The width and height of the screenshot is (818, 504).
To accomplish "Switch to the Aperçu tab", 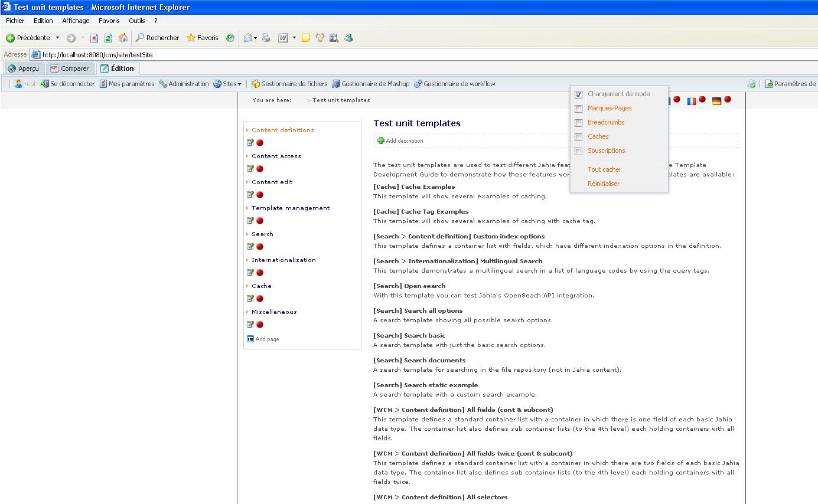I will coord(23,68).
